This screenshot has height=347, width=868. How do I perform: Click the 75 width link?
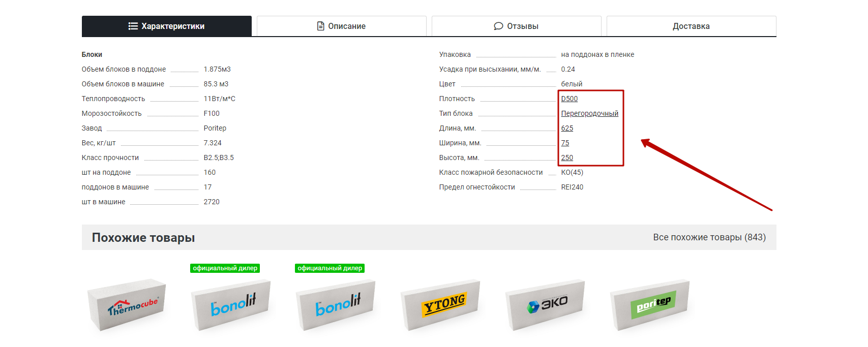tap(565, 143)
